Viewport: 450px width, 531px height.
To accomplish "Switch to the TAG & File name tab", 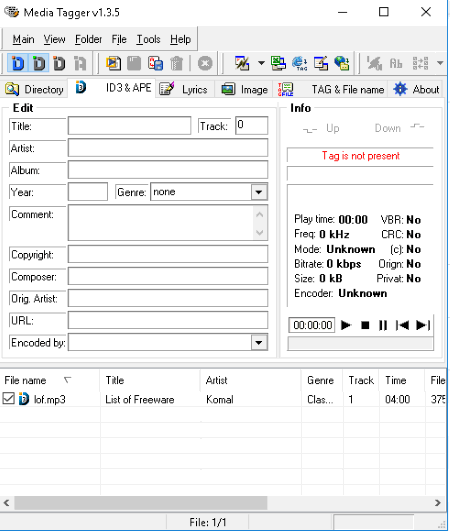I will tap(330, 89).
